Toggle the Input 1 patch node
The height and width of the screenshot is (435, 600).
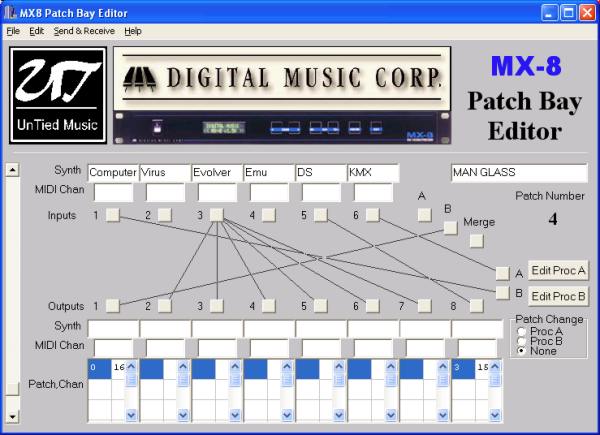pos(112,215)
